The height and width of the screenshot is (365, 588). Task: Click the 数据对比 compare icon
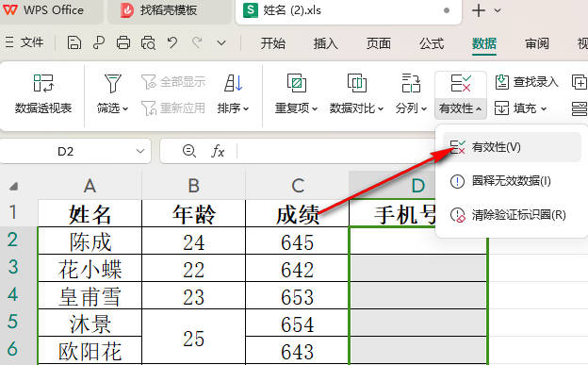click(356, 83)
